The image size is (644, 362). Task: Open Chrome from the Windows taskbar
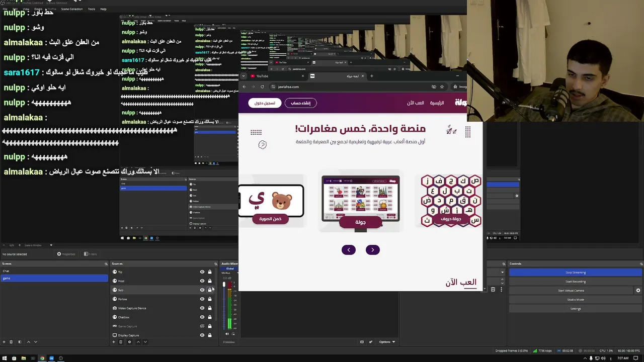(x=42, y=358)
